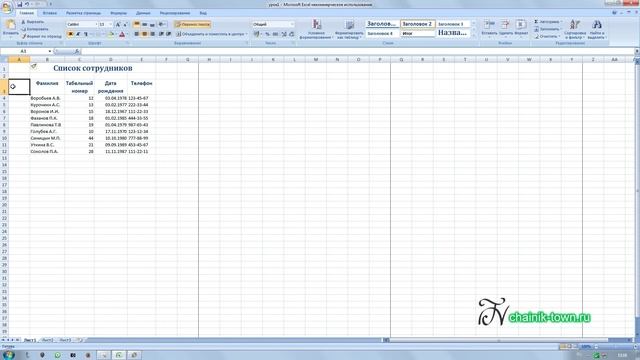Switch to Разметка страницы ribbon tab
Image resolution: width=640 pixels, height=360 pixels.
83,13
